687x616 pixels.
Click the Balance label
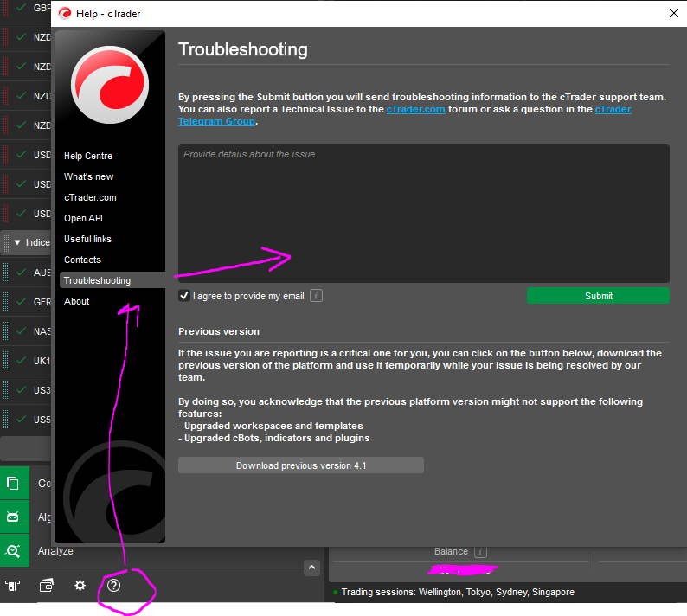click(x=451, y=552)
